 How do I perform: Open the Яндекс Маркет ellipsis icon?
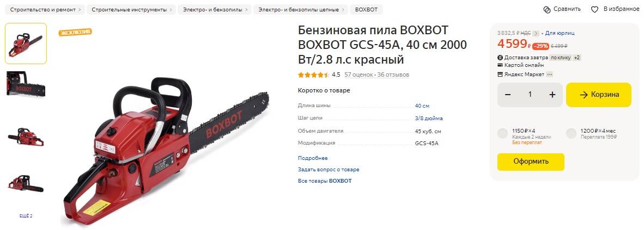tap(549, 74)
